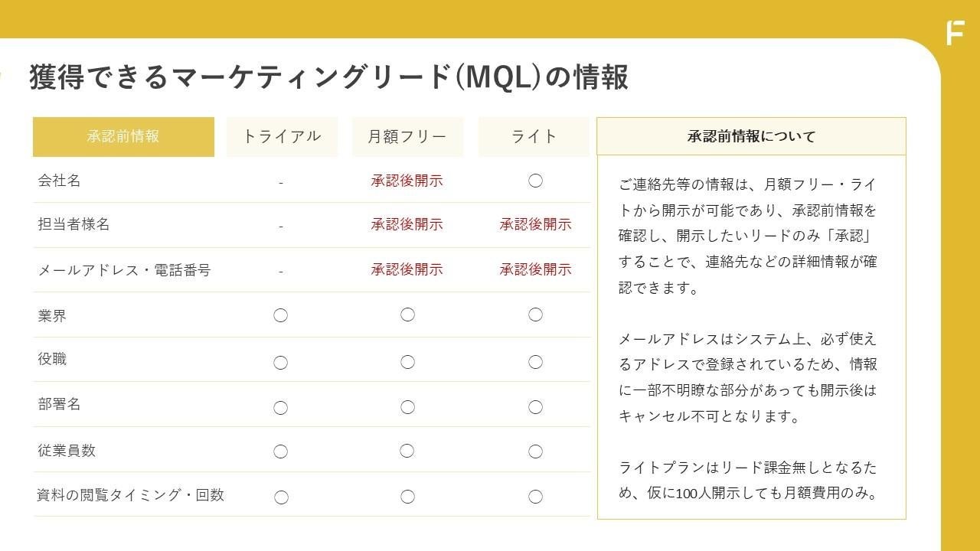This screenshot has width=980, height=551.
Task: Select the 月額フリー plan column header
Action: tap(407, 137)
